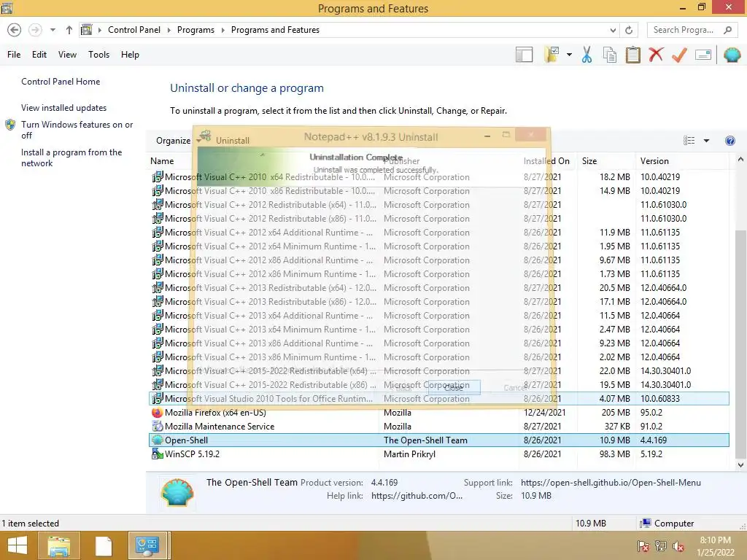Screen dimensions: 747x560
Task: Click Install a program from the network
Action: (x=71, y=157)
